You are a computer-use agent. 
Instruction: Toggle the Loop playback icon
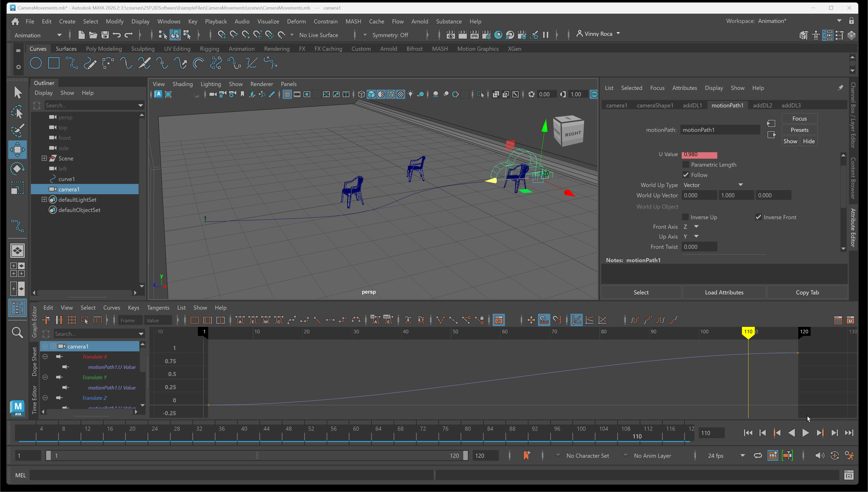(758, 455)
